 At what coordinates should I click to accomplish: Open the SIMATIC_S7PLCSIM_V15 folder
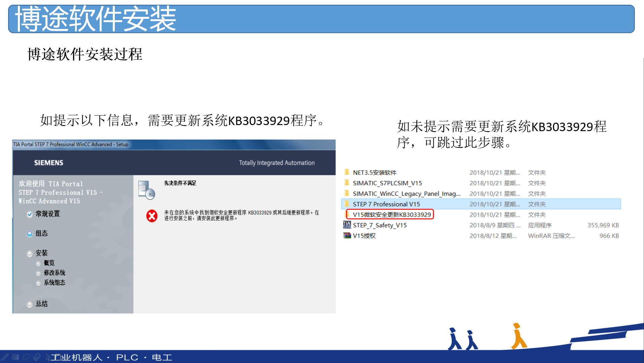tap(387, 183)
